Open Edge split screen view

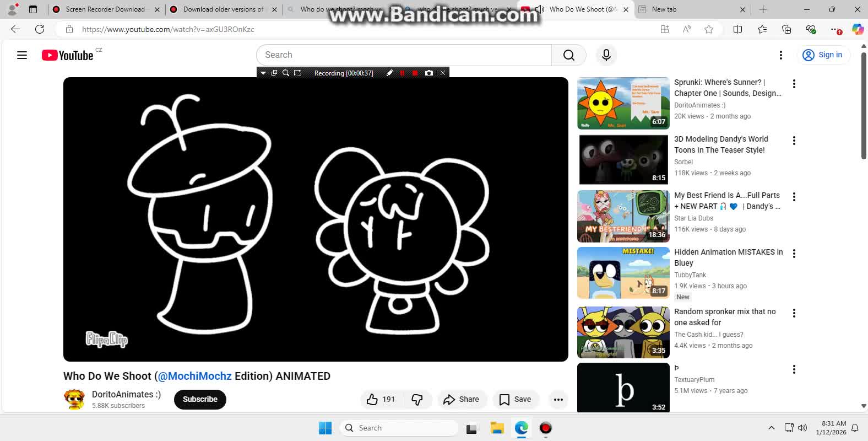point(737,29)
